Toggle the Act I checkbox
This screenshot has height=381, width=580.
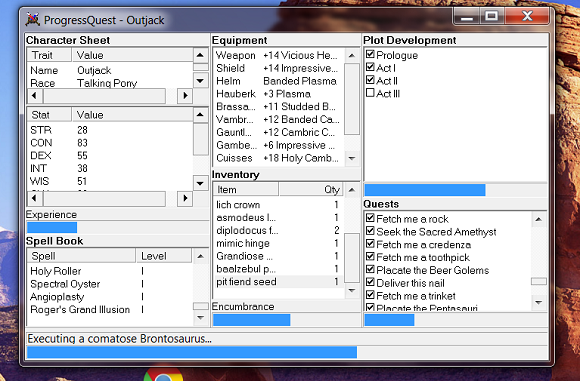point(370,68)
